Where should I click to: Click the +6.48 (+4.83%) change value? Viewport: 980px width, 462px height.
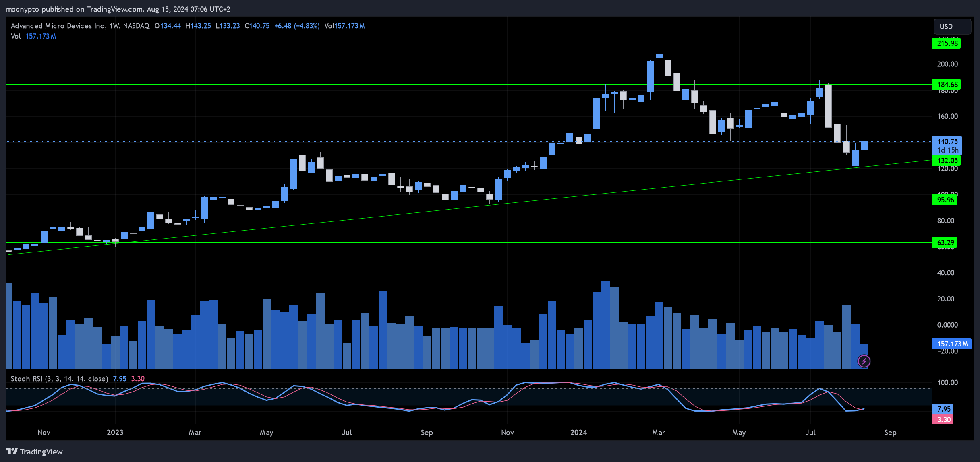(297, 26)
